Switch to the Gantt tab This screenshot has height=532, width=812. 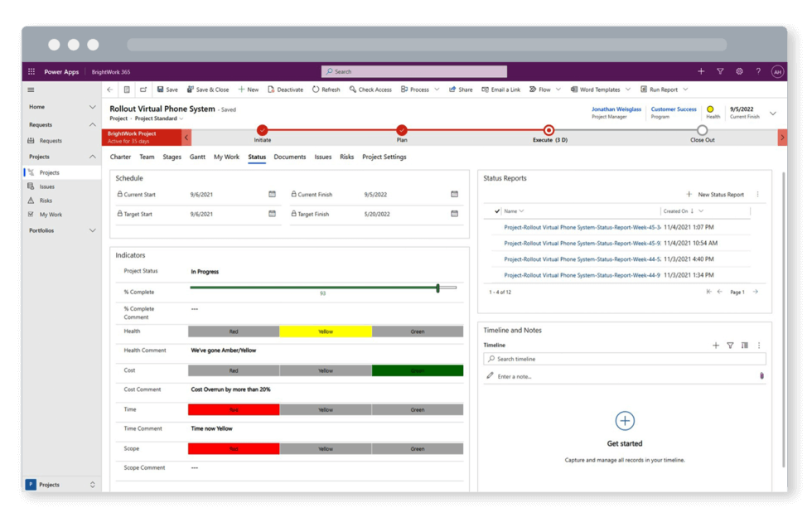click(197, 156)
